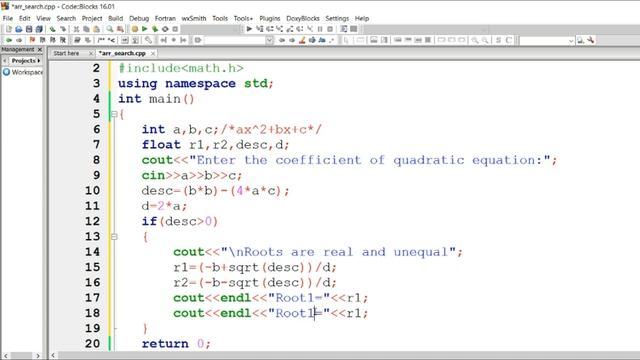Collapse fold marker at line 13
Image resolution: width=640 pixels, height=360 pixels.
click(114, 237)
